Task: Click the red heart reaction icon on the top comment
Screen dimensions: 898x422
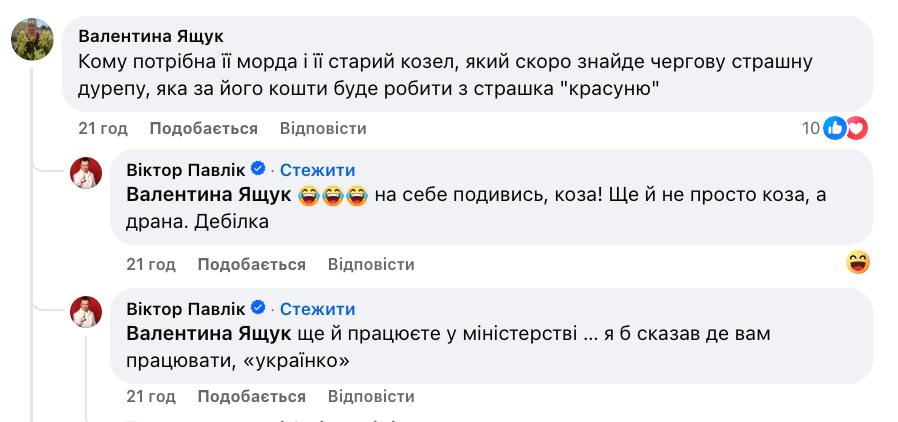Action: point(856,128)
